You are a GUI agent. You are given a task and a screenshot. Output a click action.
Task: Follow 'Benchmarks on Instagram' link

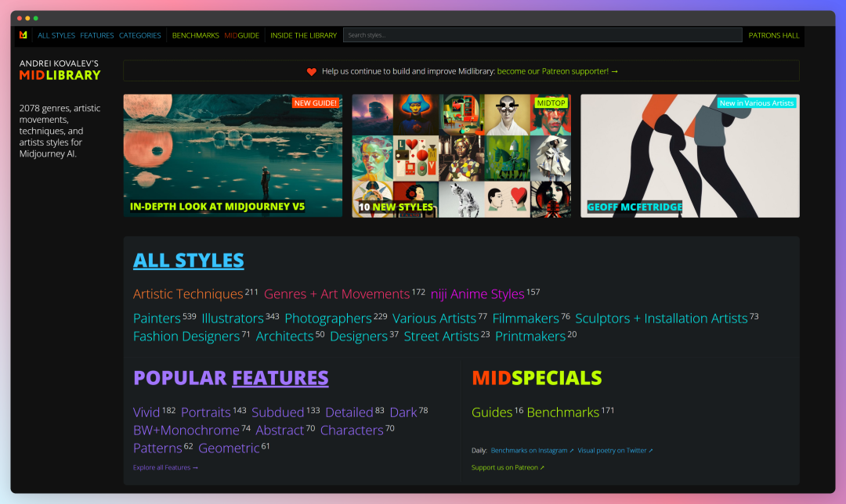[x=532, y=451]
